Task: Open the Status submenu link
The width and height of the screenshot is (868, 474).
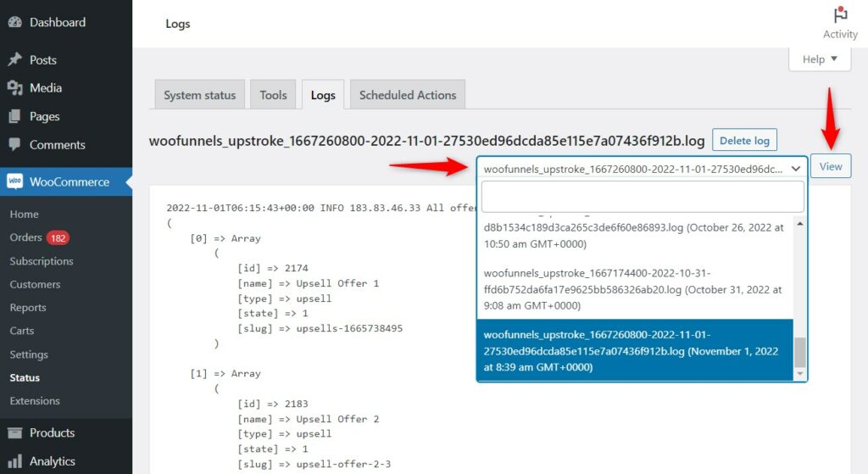Action: click(25, 377)
